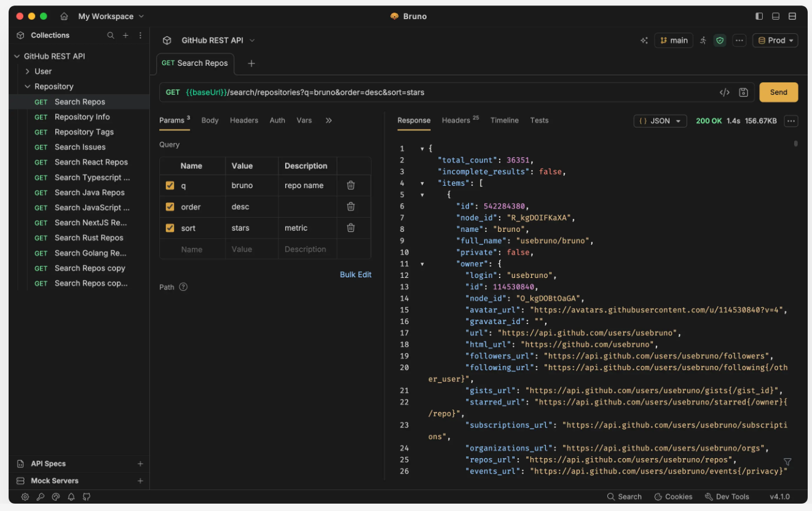Open Dev Tools in status bar

click(727, 496)
